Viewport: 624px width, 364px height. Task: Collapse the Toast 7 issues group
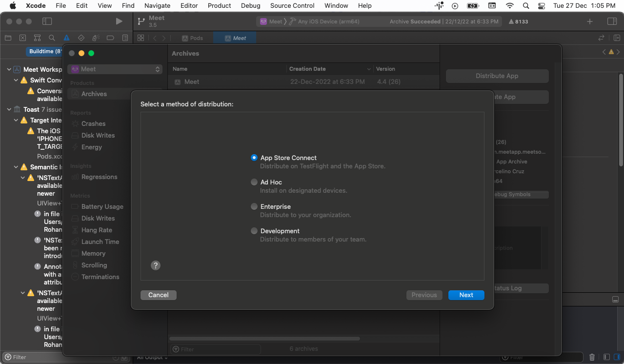point(9,109)
